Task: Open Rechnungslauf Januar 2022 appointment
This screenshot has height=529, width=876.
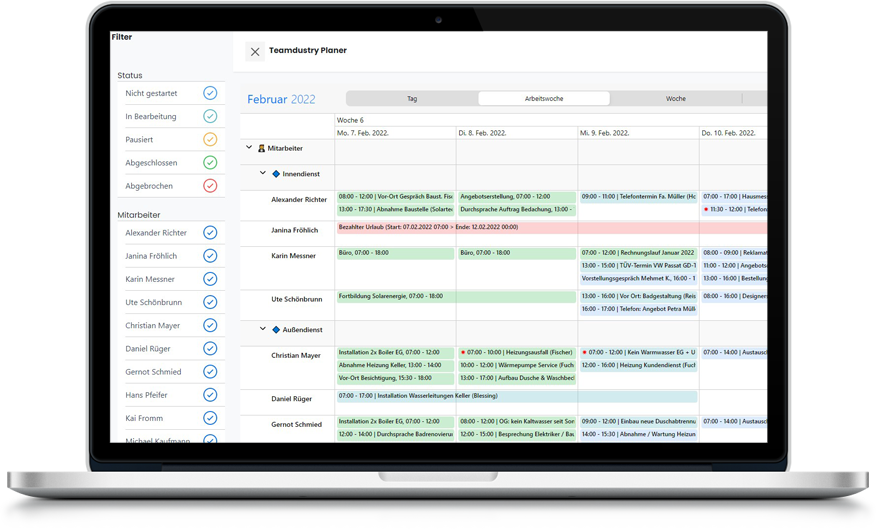Action: (x=639, y=253)
